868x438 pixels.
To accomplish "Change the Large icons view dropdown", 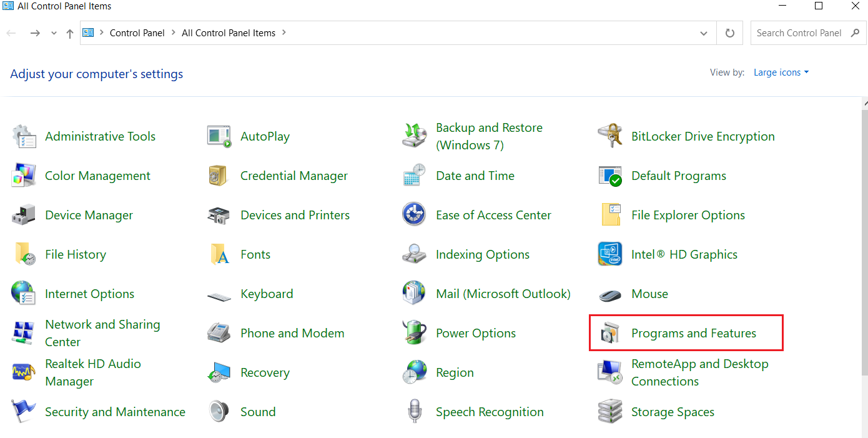I will click(x=781, y=72).
